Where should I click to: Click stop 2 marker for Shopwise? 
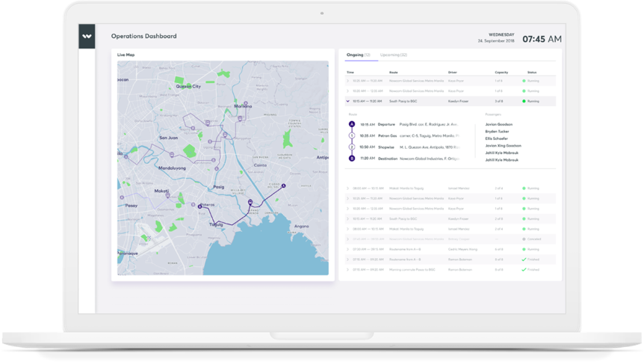352,147
